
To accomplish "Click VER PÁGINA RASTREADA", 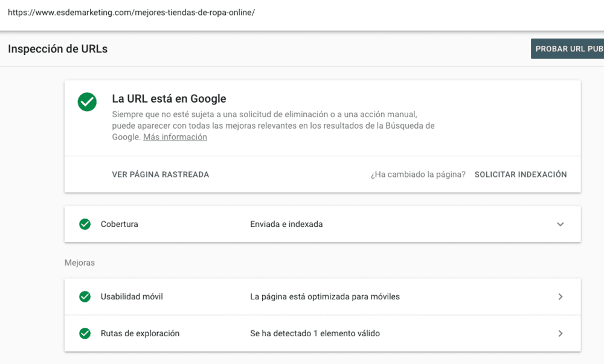I will coord(160,174).
